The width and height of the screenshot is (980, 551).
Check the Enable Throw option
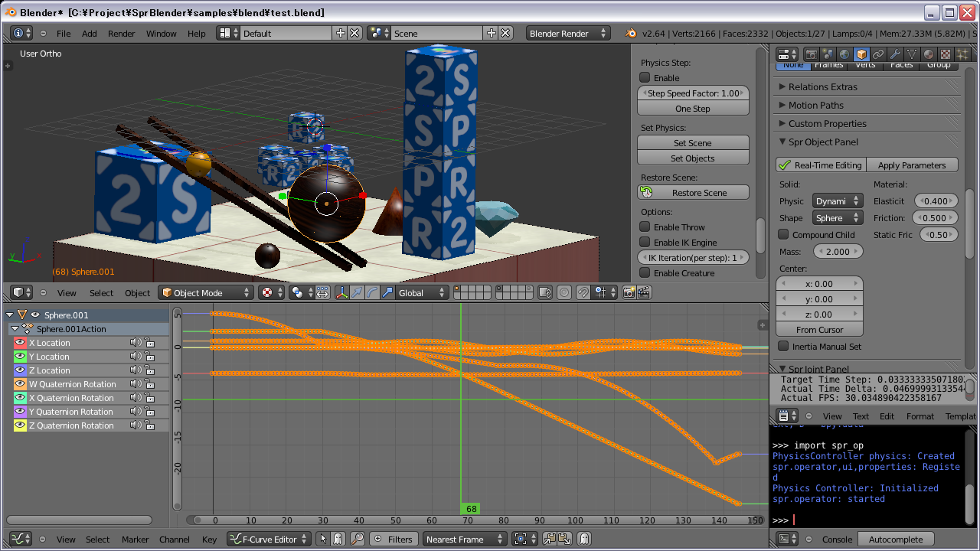point(645,227)
